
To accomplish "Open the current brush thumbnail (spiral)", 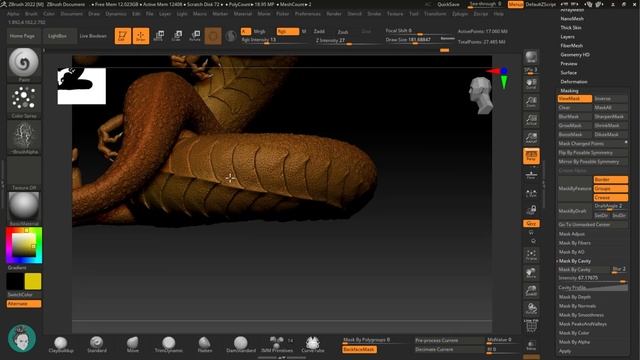I will [24, 63].
